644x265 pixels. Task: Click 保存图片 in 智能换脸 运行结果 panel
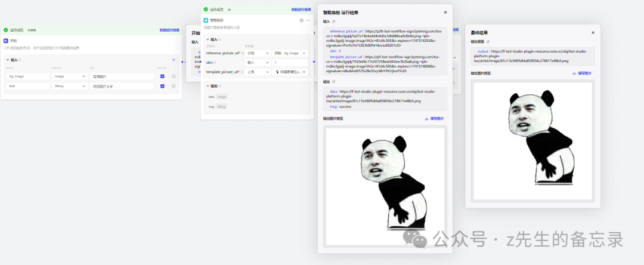click(434, 118)
